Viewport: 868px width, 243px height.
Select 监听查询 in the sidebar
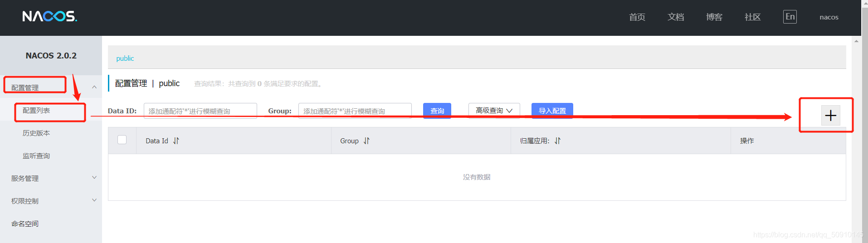pos(51,156)
